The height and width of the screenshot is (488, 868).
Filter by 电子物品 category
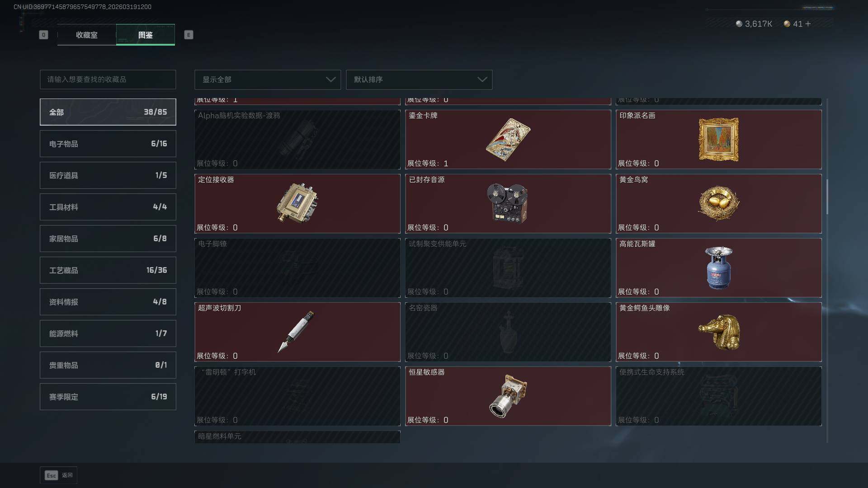pos(108,144)
